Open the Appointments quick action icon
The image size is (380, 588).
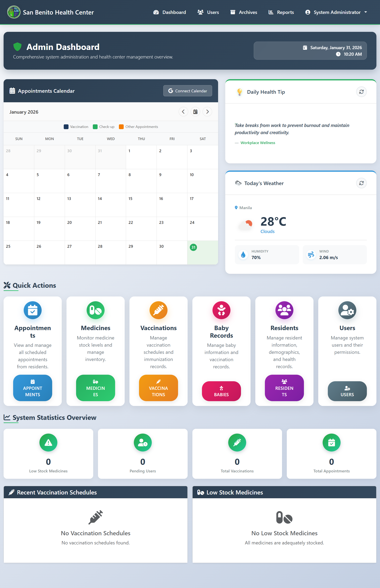(32, 310)
